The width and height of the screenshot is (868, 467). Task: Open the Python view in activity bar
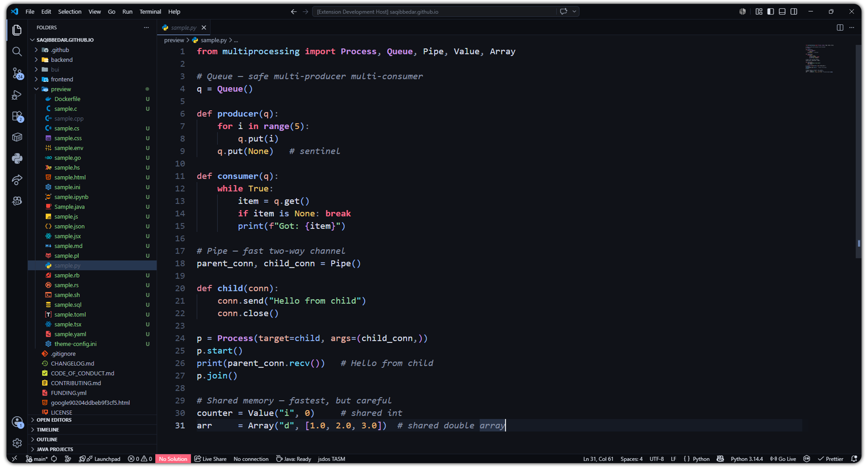pos(17,158)
